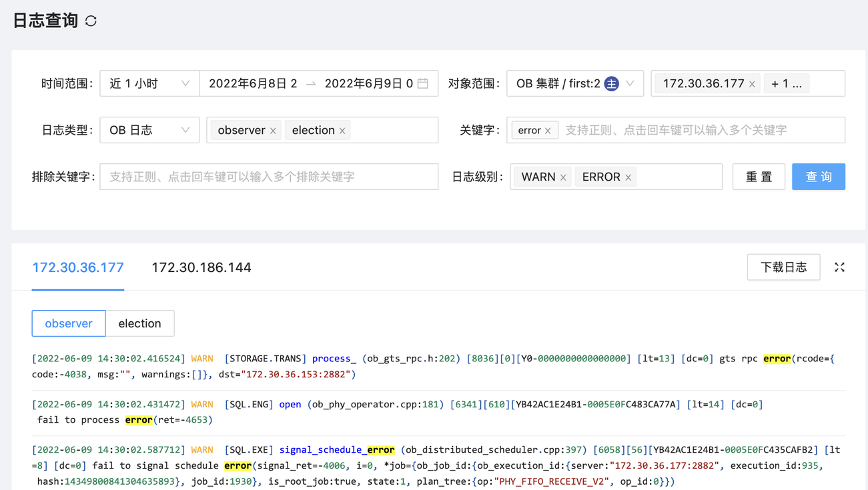Click the 重置 reset button

(759, 177)
